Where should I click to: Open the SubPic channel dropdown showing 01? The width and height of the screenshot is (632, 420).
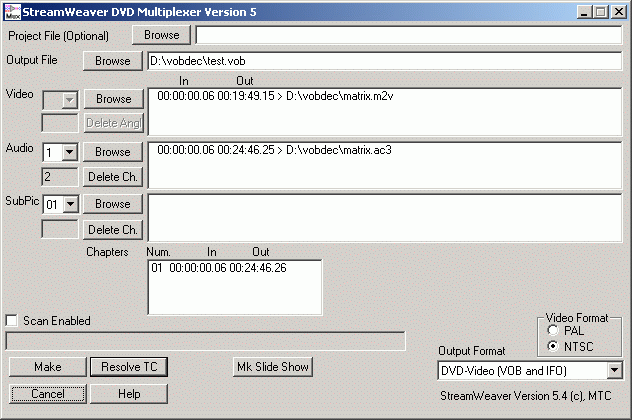tap(71, 204)
